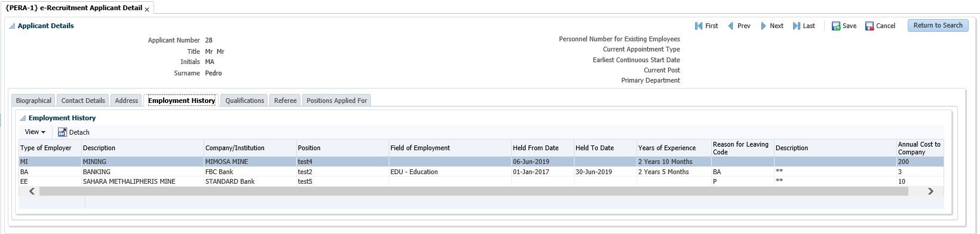Open the Qualifications tab
980x234 pixels.
click(245, 101)
